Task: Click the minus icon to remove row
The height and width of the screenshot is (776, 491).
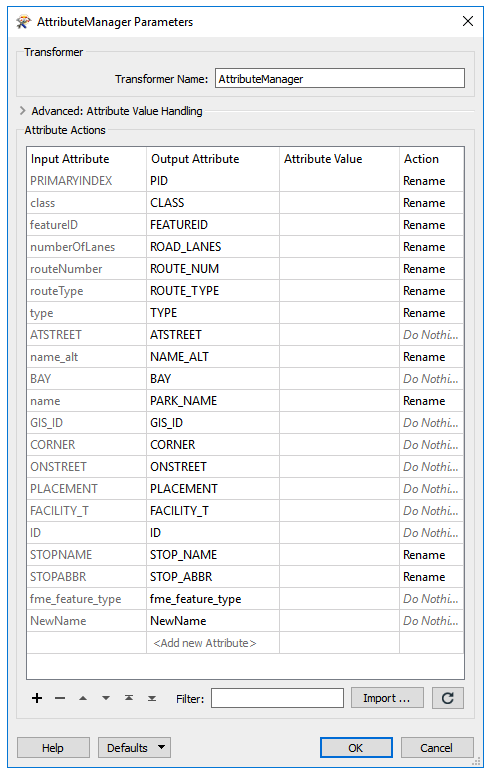Action: coord(60,698)
